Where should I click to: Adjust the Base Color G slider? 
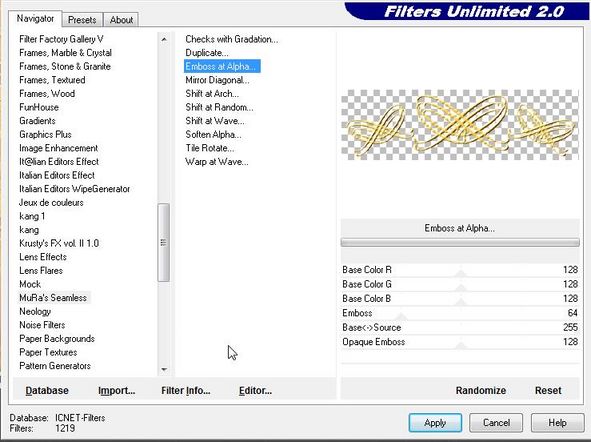(460, 284)
